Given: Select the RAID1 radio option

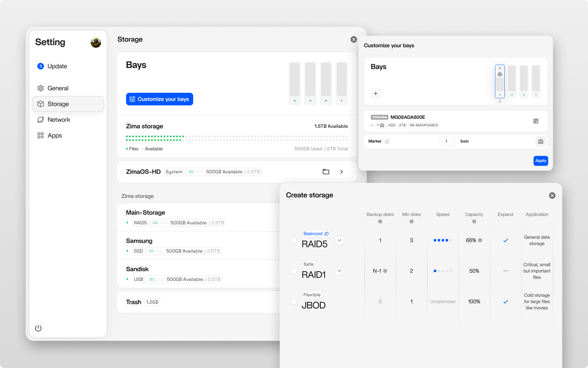Looking at the screenshot, I should (x=294, y=271).
